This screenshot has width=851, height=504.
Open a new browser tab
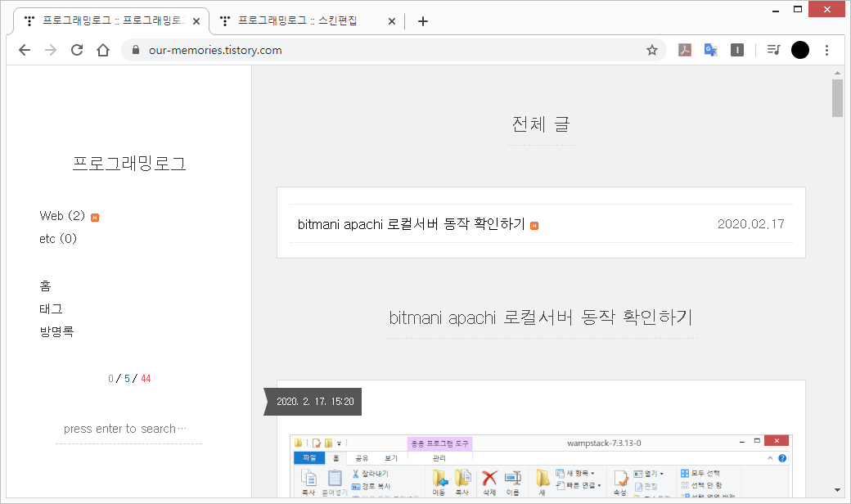click(x=423, y=21)
